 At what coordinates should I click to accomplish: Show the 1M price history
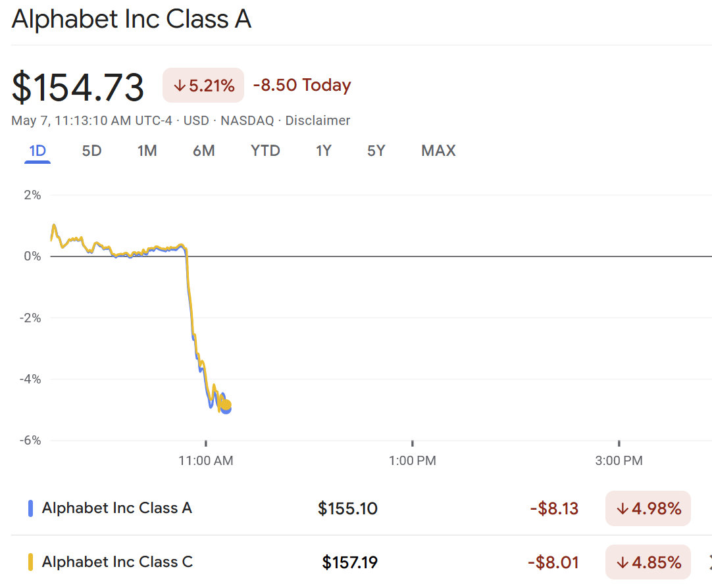[147, 151]
